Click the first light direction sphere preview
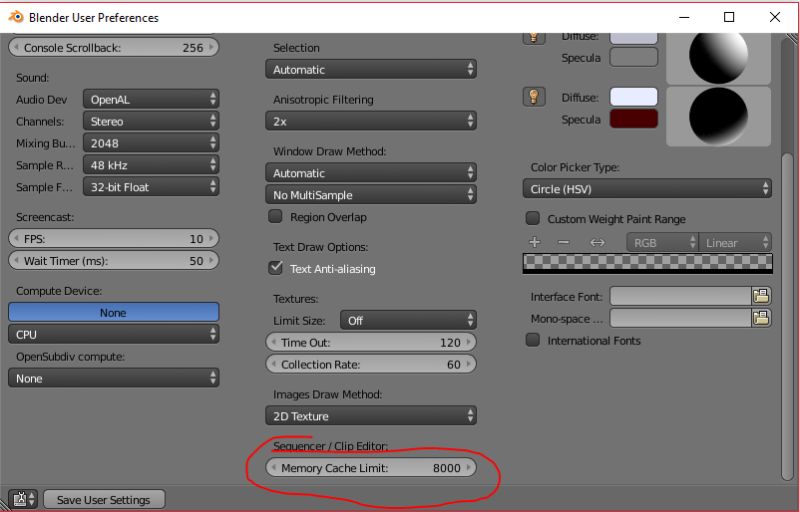This screenshot has height=512, width=800. [718, 57]
